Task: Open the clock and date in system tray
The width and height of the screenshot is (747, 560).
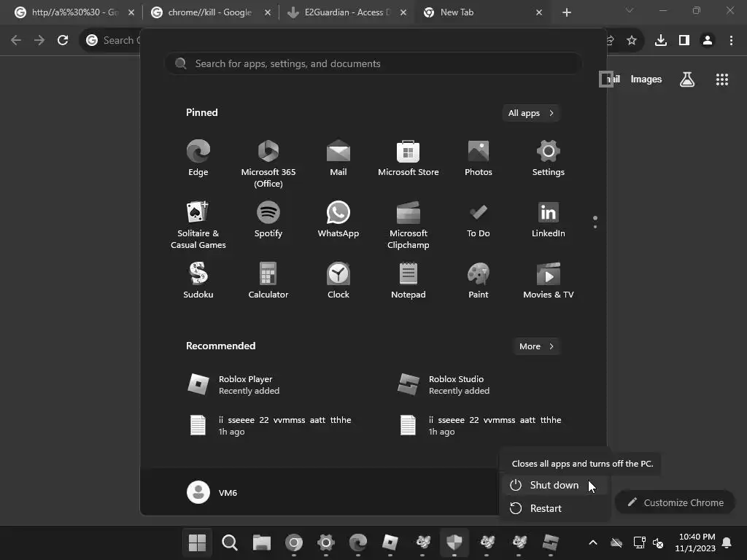Action: (695, 542)
